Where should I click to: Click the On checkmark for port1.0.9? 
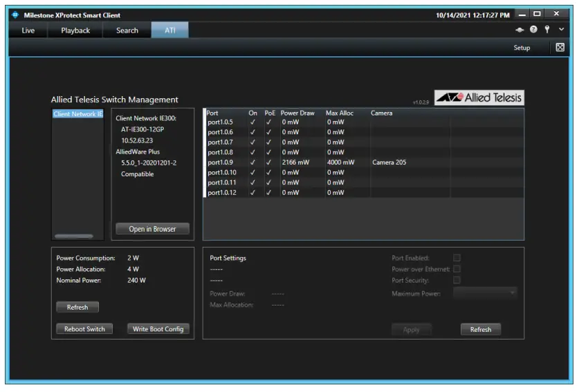coord(252,162)
